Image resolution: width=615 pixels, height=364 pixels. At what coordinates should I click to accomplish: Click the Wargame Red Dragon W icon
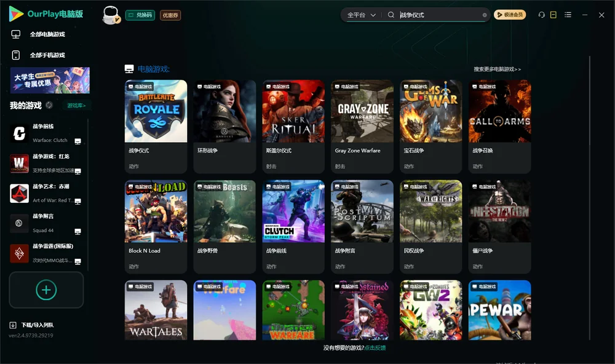[x=19, y=164]
